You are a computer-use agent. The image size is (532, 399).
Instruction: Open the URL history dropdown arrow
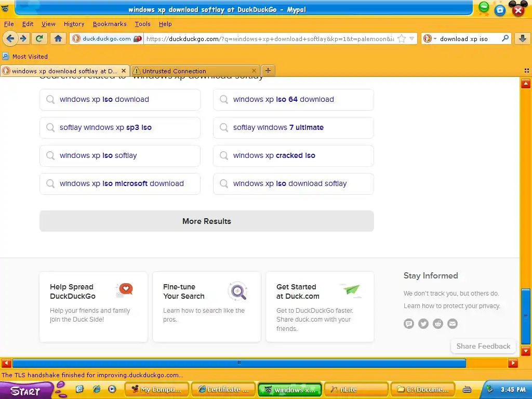point(411,38)
